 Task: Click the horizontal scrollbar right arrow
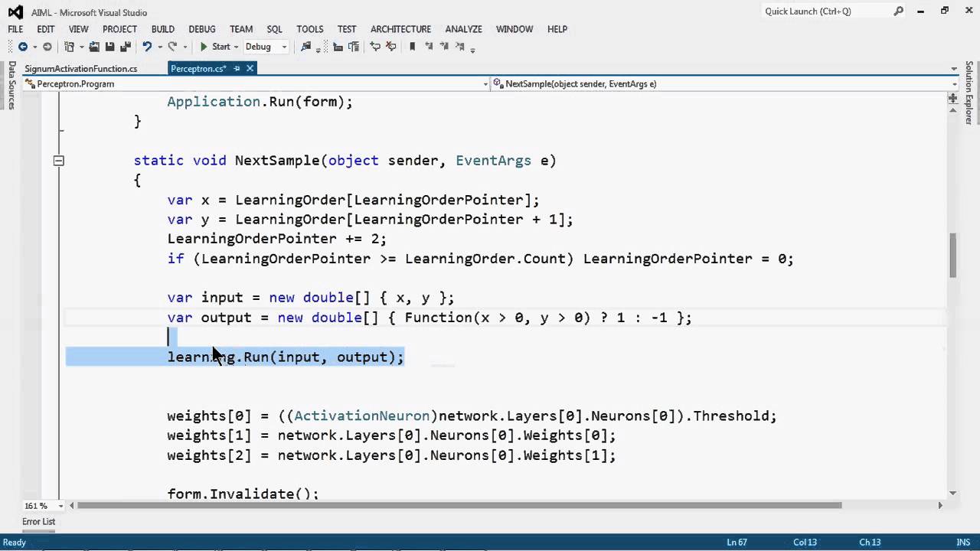[940, 505]
